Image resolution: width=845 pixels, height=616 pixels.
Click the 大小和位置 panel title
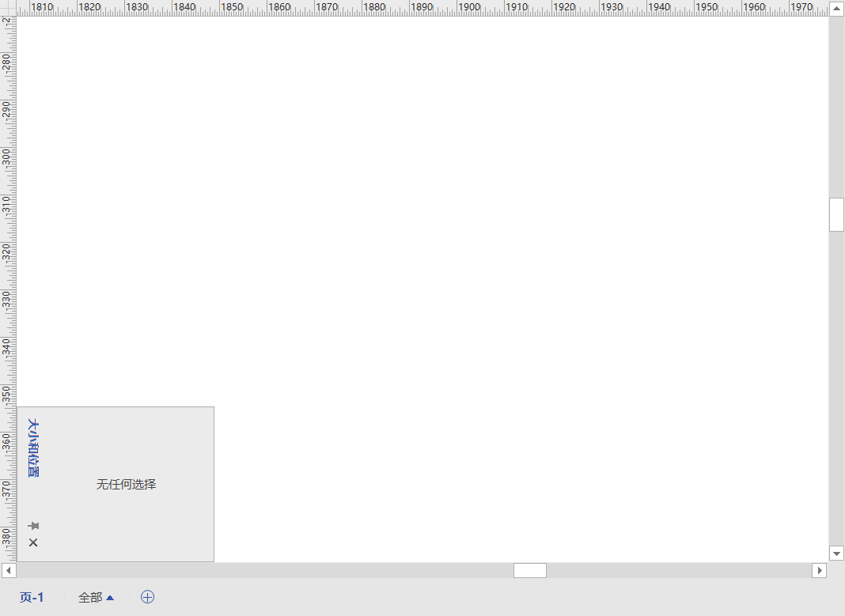[x=33, y=448]
